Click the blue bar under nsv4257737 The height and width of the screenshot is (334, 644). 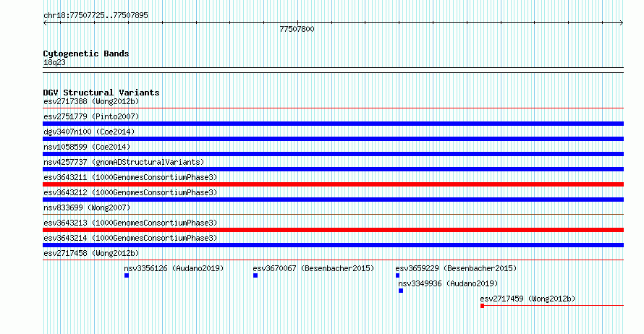[333, 169]
